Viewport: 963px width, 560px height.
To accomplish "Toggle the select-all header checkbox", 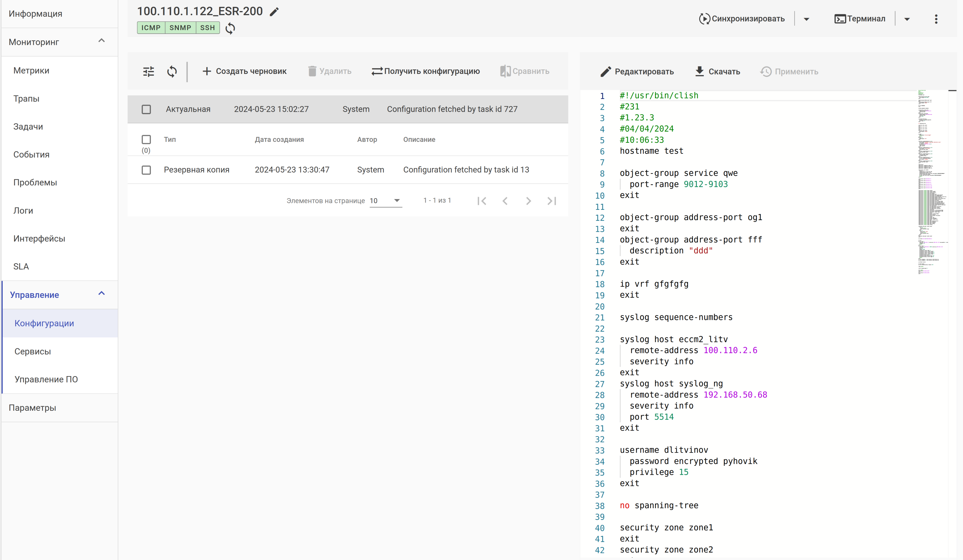I will [x=146, y=139].
